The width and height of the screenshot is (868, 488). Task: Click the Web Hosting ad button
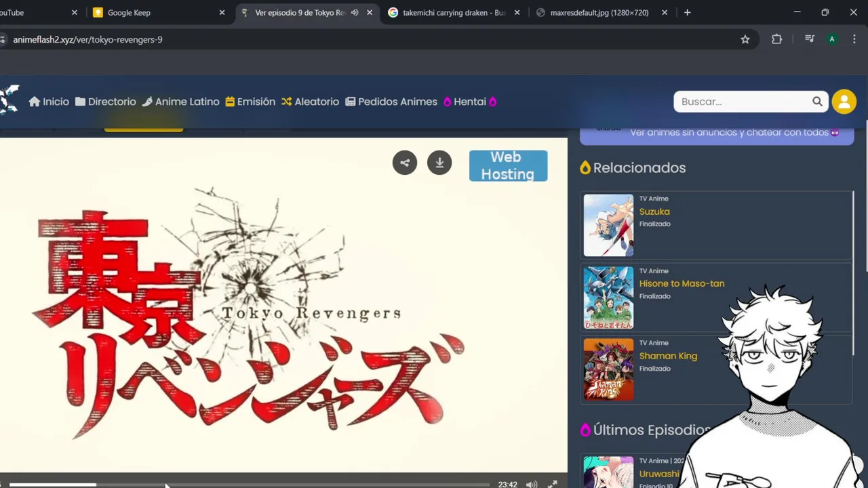508,165
